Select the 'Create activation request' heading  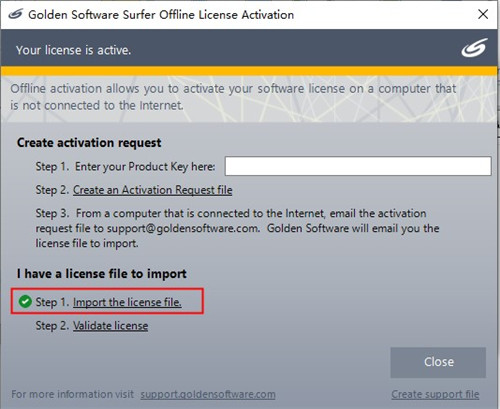click(89, 143)
